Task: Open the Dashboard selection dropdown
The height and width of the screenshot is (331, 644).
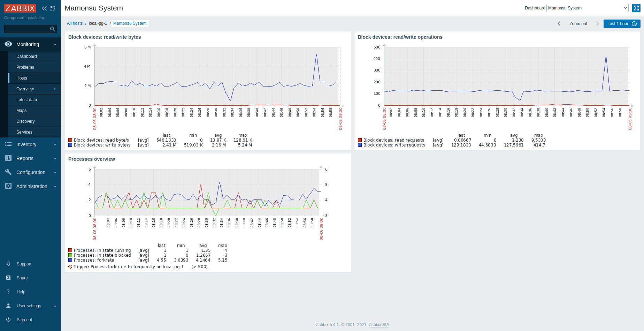Action: click(x=588, y=8)
